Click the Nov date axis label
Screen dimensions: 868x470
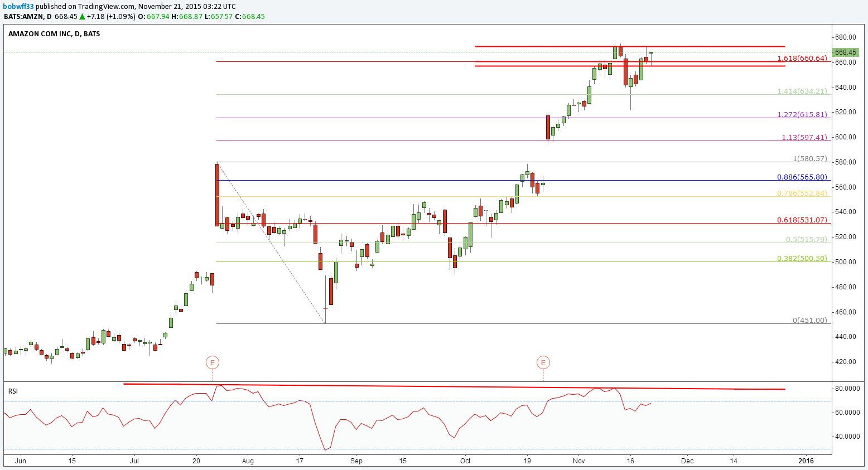pos(579,461)
